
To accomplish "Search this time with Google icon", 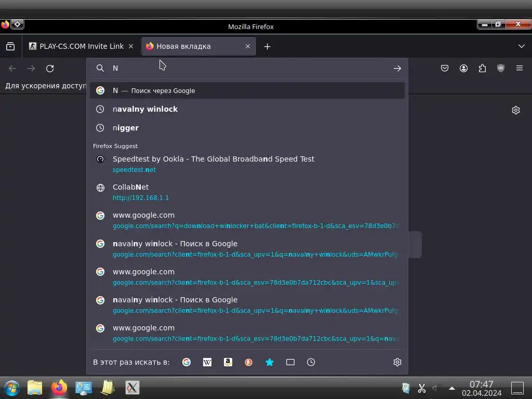I will [187, 362].
